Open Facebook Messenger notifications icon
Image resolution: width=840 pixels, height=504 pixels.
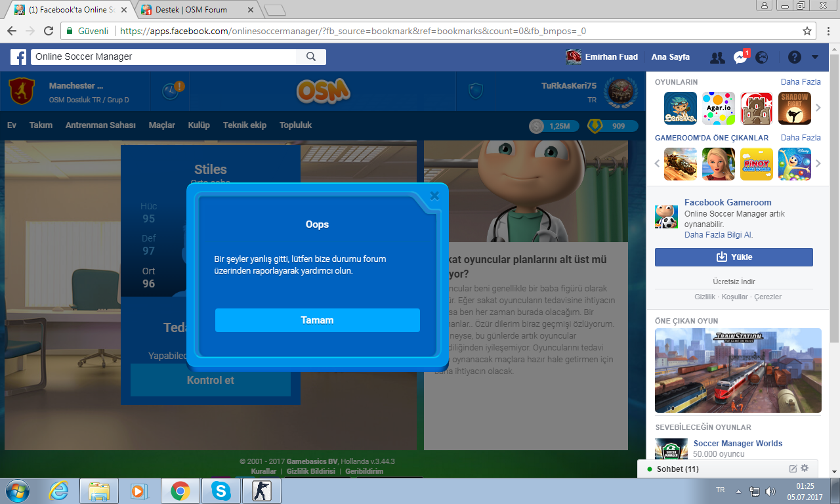[x=740, y=57]
